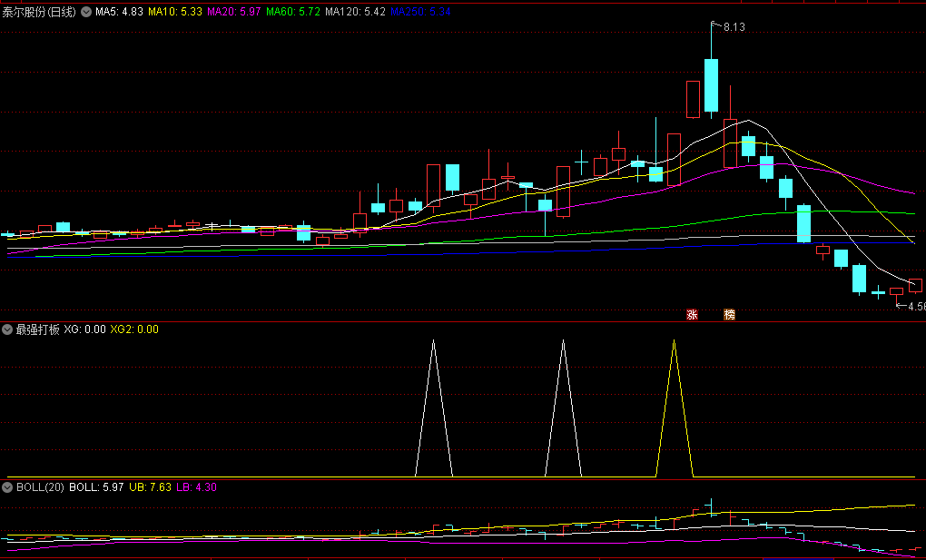Screen dimensions: 926x560
Task: Click the yellow UB: 7.63 value
Action: [151, 487]
